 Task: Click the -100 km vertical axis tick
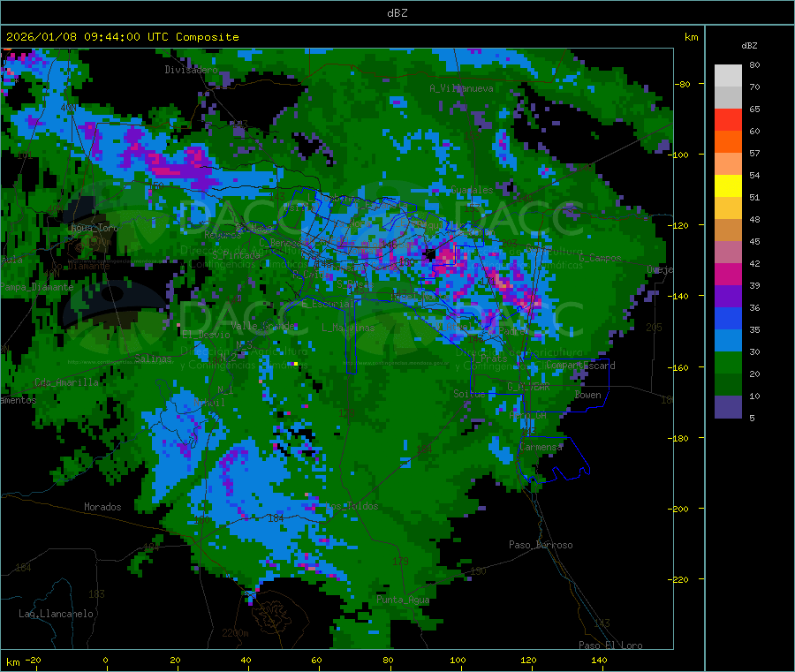678,155
